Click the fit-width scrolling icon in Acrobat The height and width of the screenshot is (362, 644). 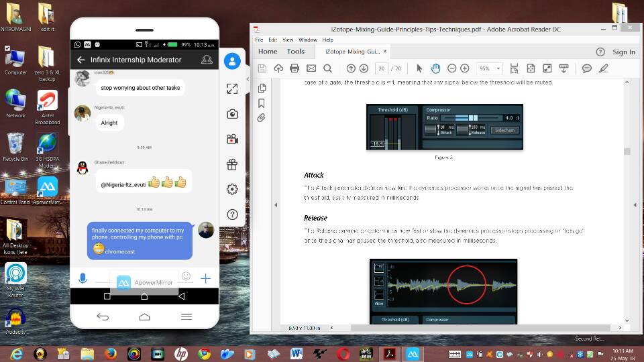point(514,68)
